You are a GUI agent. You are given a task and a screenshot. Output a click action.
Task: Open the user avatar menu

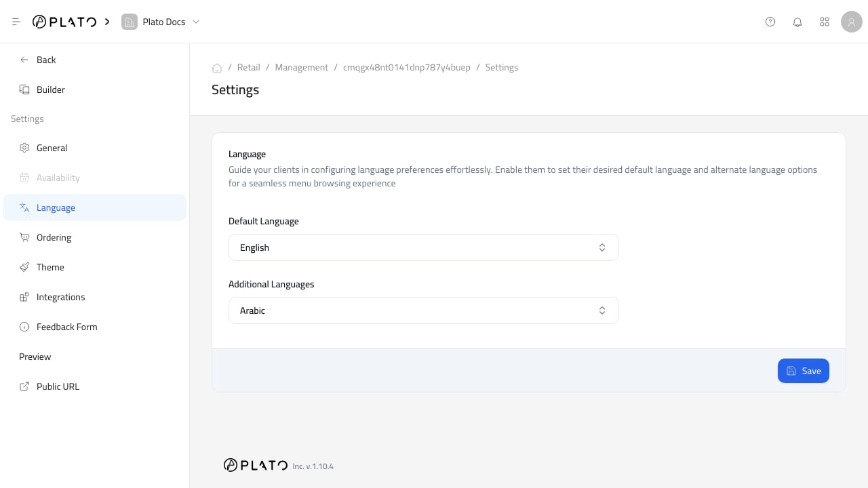point(852,22)
